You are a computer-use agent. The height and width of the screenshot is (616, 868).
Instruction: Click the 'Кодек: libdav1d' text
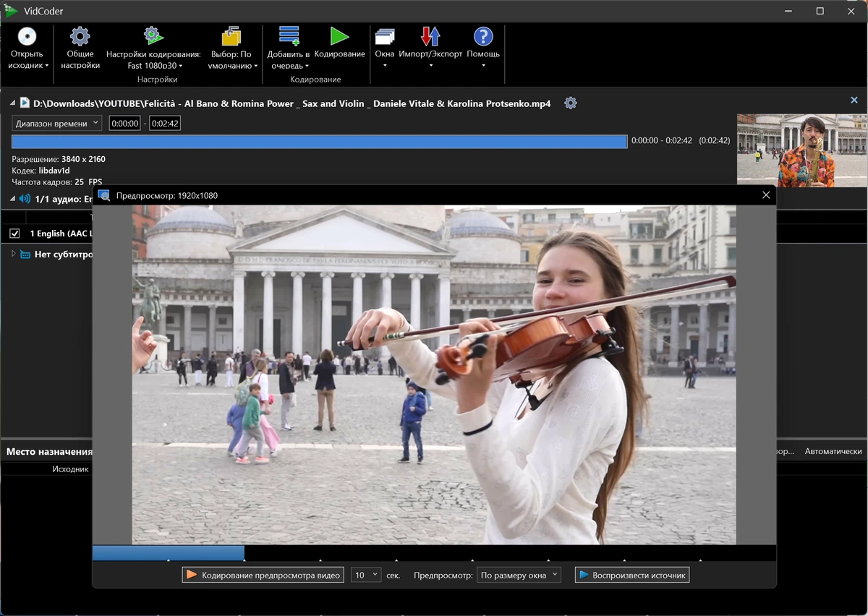(41, 171)
